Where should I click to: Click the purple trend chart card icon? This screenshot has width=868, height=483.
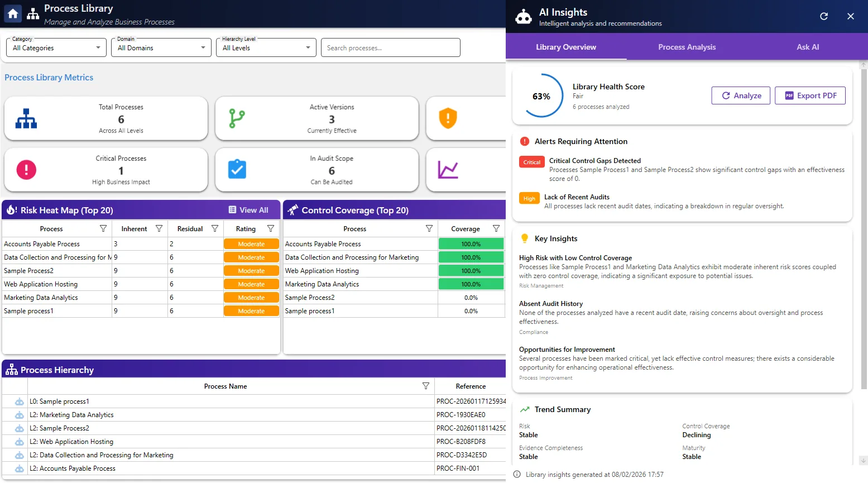tap(448, 170)
